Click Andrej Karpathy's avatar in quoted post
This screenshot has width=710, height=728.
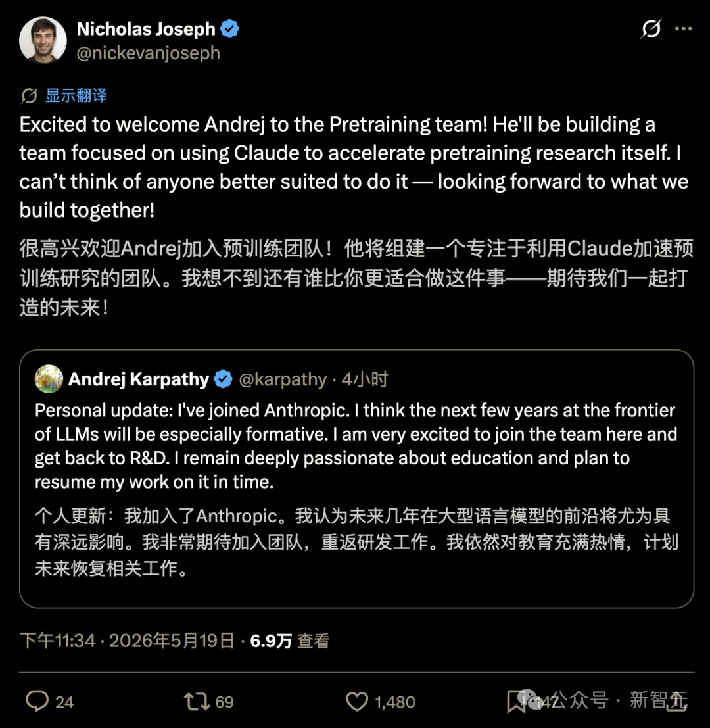pyautogui.click(x=49, y=379)
